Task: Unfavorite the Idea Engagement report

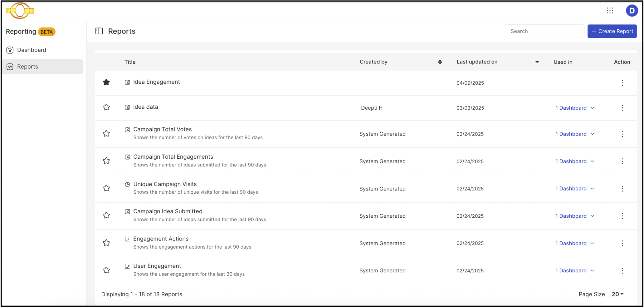Action: coord(106,82)
